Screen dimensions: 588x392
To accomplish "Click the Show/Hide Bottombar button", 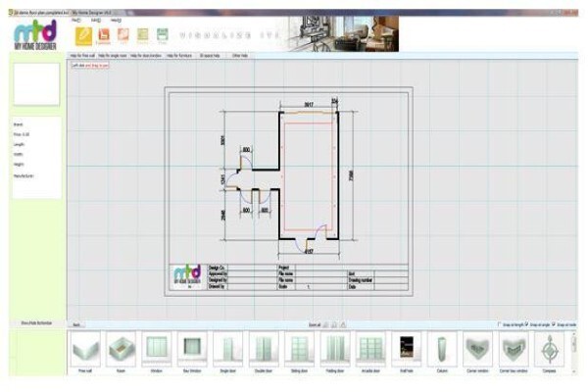I will pos(36,323).
